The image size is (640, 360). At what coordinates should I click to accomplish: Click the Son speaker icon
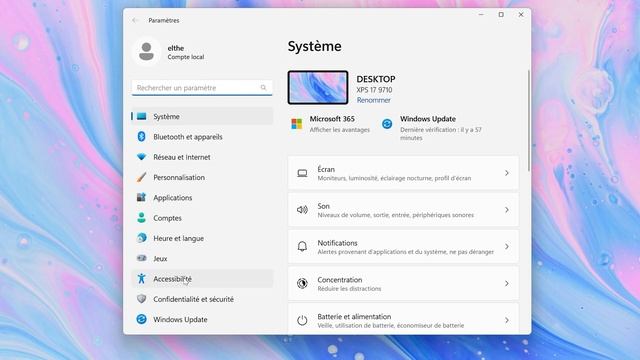click(x=302, y=210)
